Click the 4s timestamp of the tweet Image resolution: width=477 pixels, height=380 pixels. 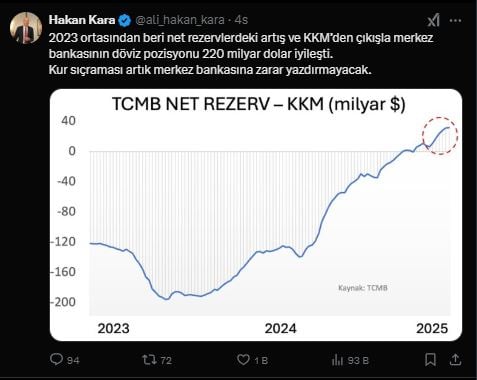click(x=241, y=20)
